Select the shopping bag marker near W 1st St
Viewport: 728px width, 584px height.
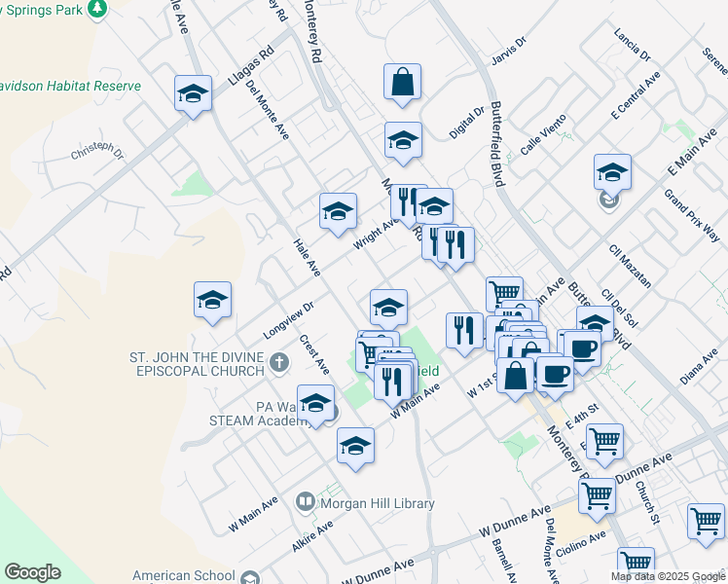point(516,377)
